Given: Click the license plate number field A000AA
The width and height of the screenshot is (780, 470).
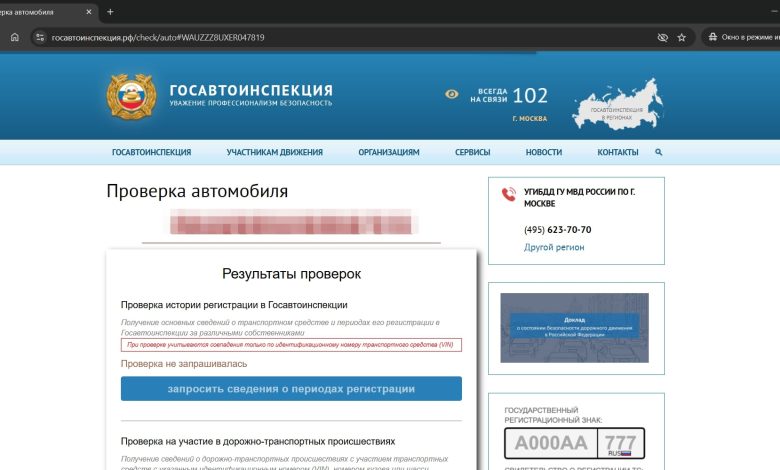Looking at the screenshot, I should pos(553,443).
